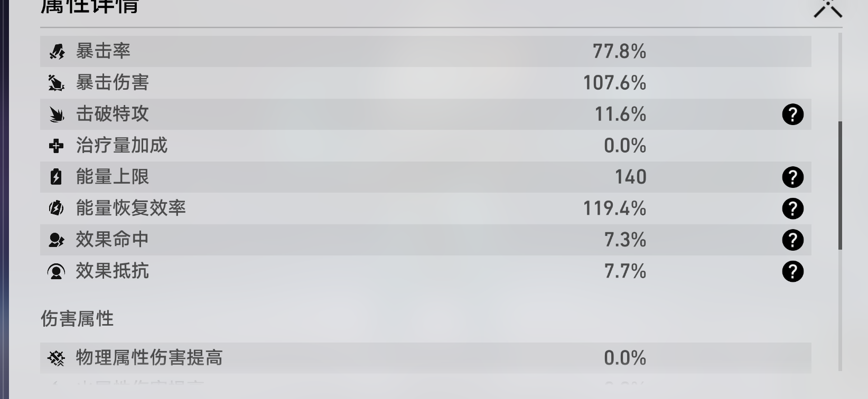This screenshot has height=399, width=868.
Task: Open help for max energy (能量上限)
Action: [792, 177]
